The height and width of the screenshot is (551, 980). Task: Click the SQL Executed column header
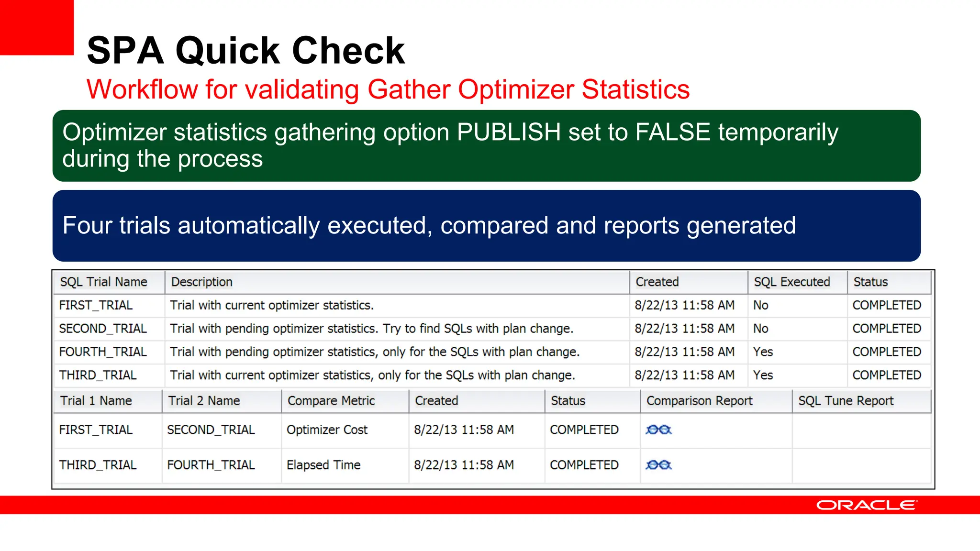[791, 282]
